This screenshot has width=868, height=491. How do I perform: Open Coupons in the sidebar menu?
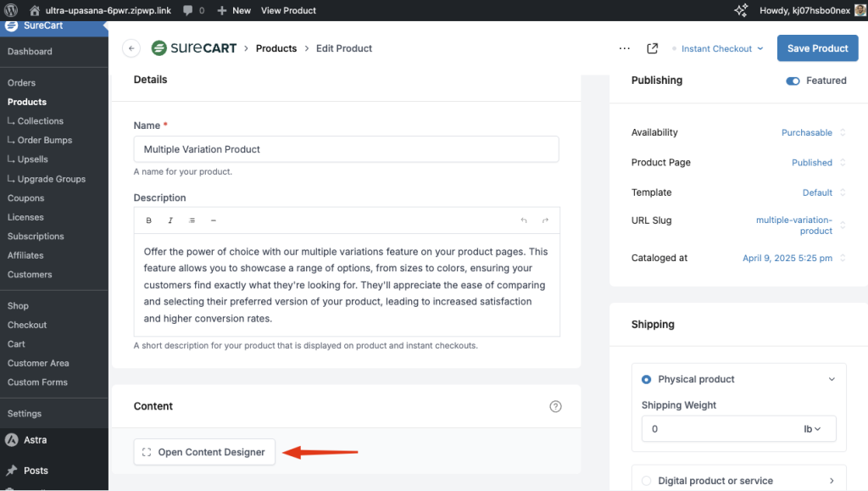pyautogui.click(x=26, y=198)
